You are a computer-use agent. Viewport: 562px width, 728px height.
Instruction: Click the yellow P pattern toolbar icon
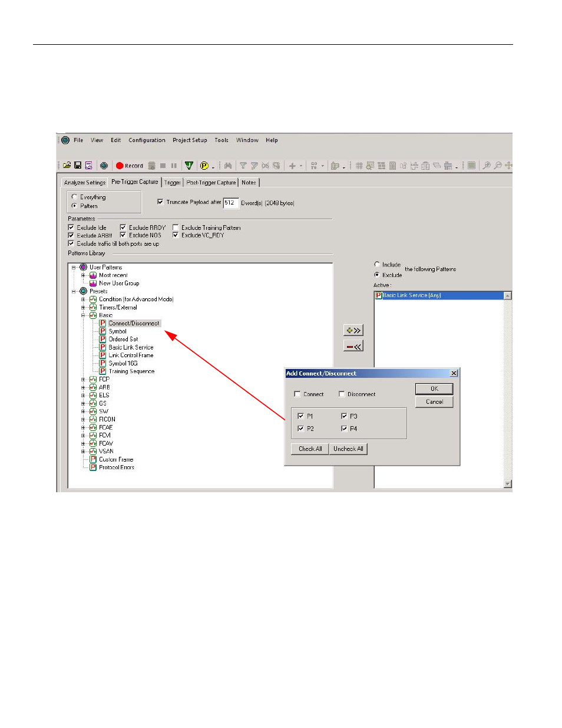[x=204, y=166]
